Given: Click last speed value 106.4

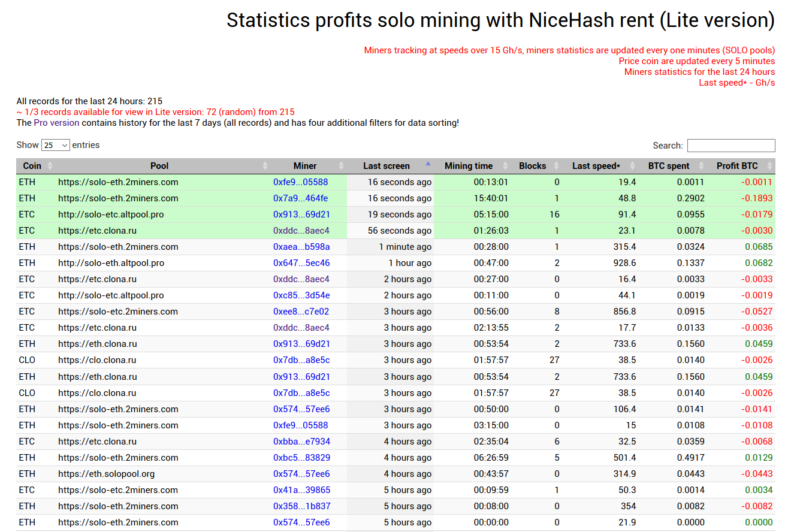Looking at the screenshot, I should [624, 409].
